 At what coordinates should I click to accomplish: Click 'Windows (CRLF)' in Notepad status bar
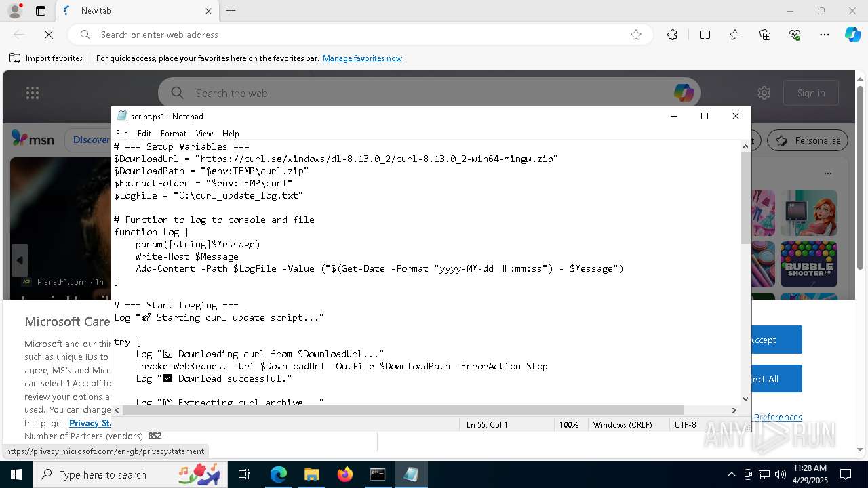623,424
